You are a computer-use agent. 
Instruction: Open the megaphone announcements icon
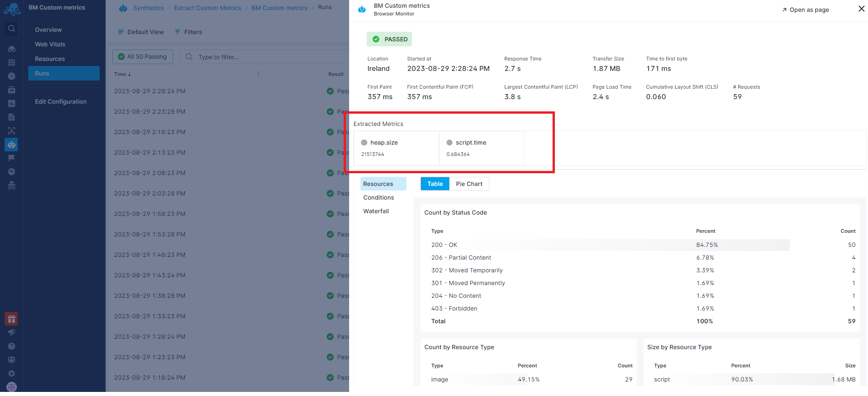tap(12, 332)
